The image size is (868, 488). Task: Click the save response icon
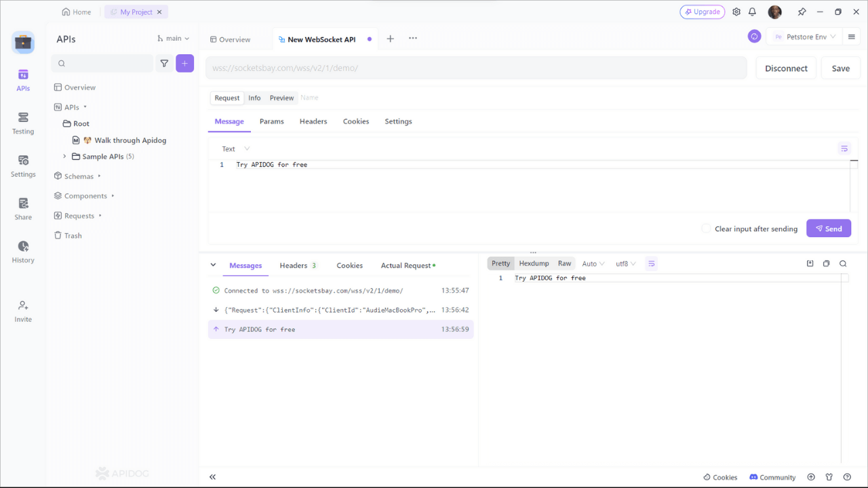click(x=810, y=264)
